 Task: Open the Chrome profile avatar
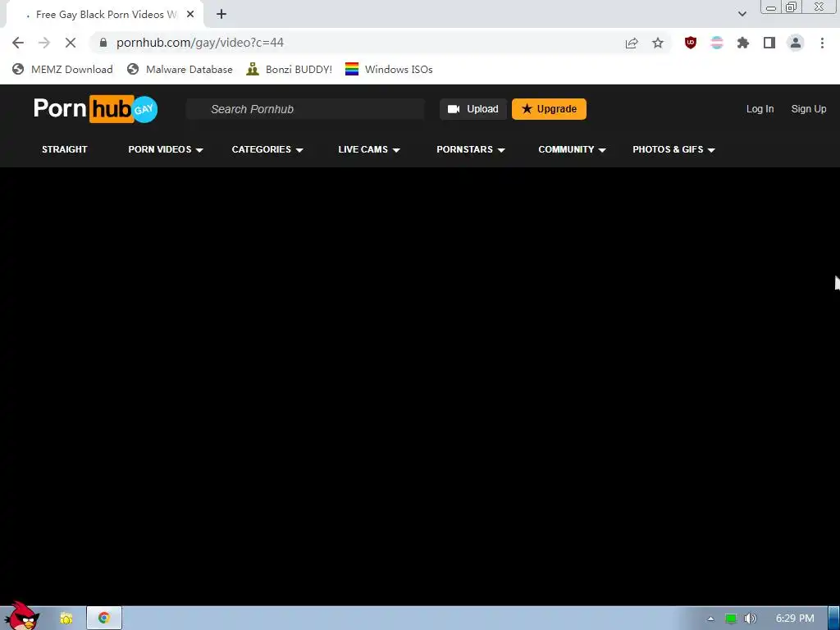[796, 43]
